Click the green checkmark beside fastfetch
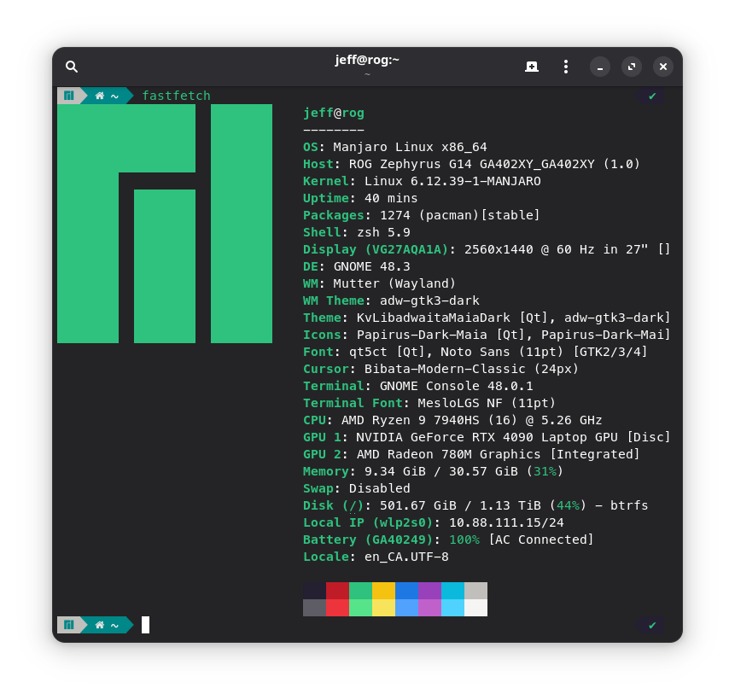The width and height of the screenshot is (735, 700). (652, 96)
